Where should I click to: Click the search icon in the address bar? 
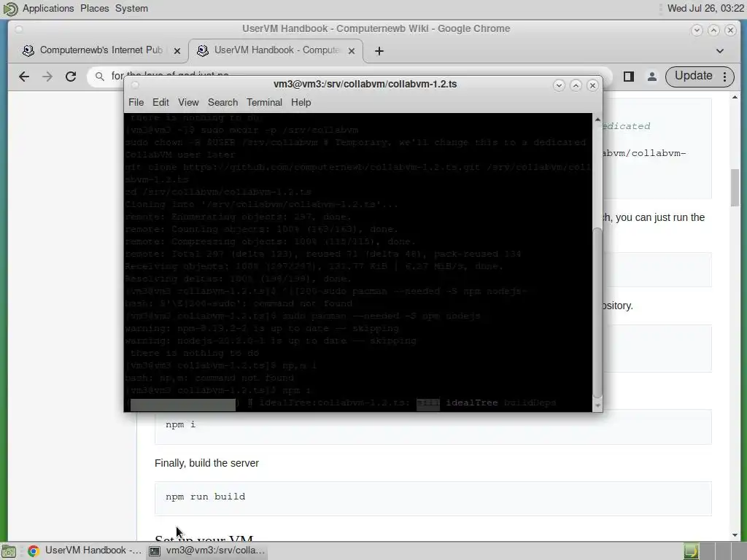click(x=99, y=76)
